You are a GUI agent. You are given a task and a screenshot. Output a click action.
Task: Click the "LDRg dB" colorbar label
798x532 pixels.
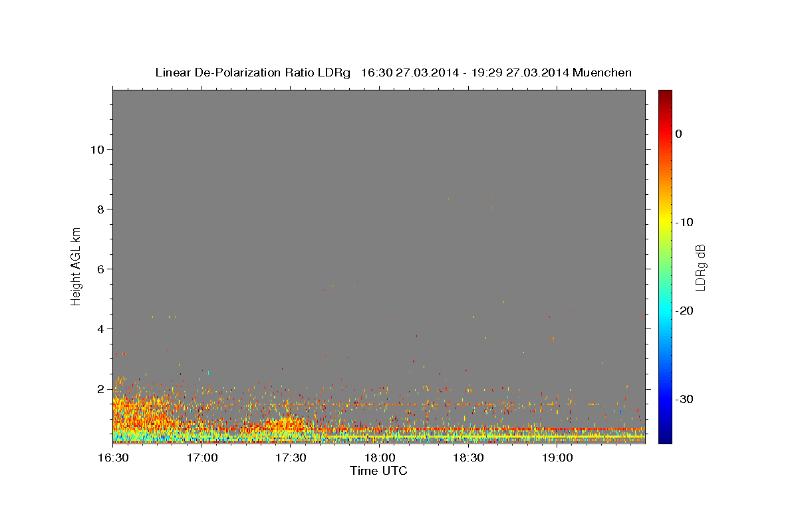(x=700, y=267)
